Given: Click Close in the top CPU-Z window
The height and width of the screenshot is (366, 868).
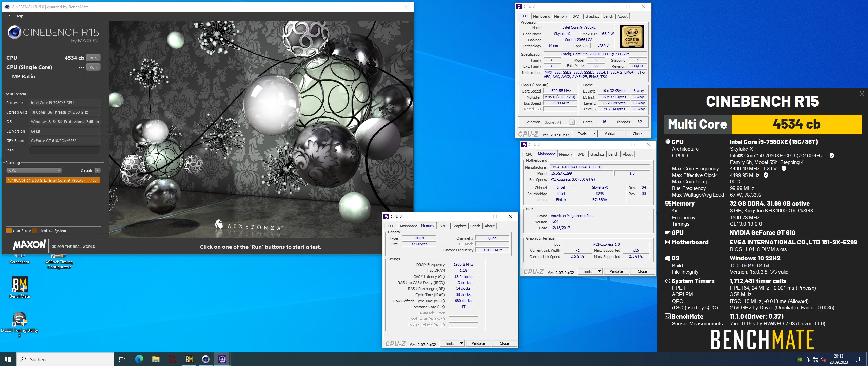Looking at the screenshot, I should click(637, 134).
